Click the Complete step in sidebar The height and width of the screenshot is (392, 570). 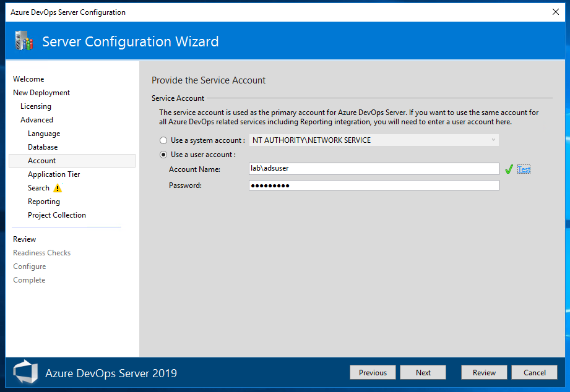pyautogui.click(x=29, y=280)
